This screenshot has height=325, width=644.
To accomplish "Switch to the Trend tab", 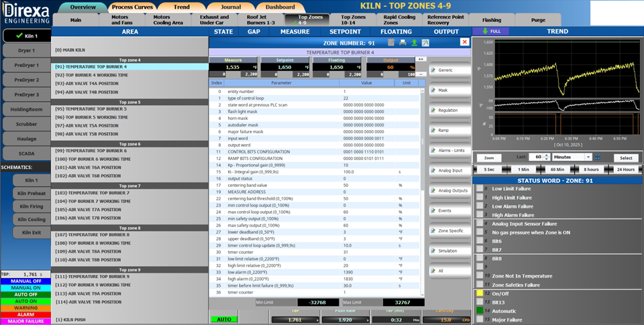I will tap(182, 7).
